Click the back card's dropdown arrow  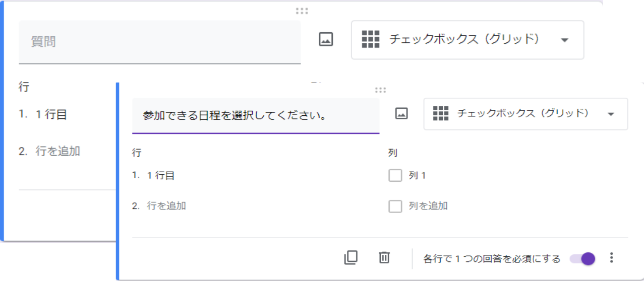565,40
